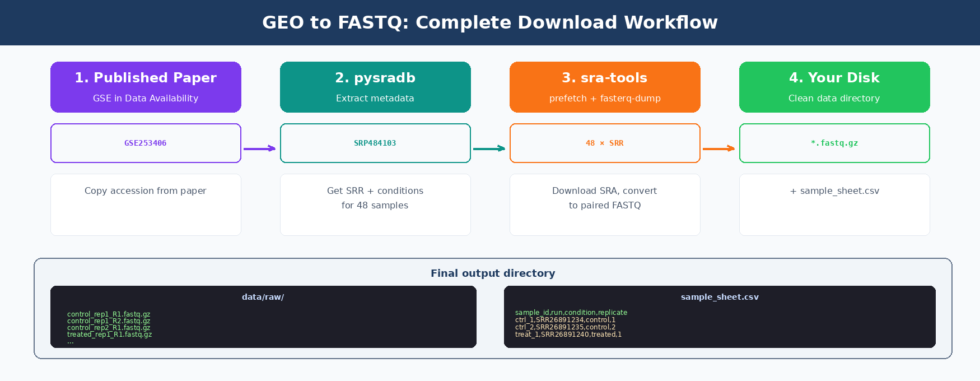Click 'prefetch + fasterq-dump' subtitle
This screenshot has height=381, width=980.
[x=605, y=98]
